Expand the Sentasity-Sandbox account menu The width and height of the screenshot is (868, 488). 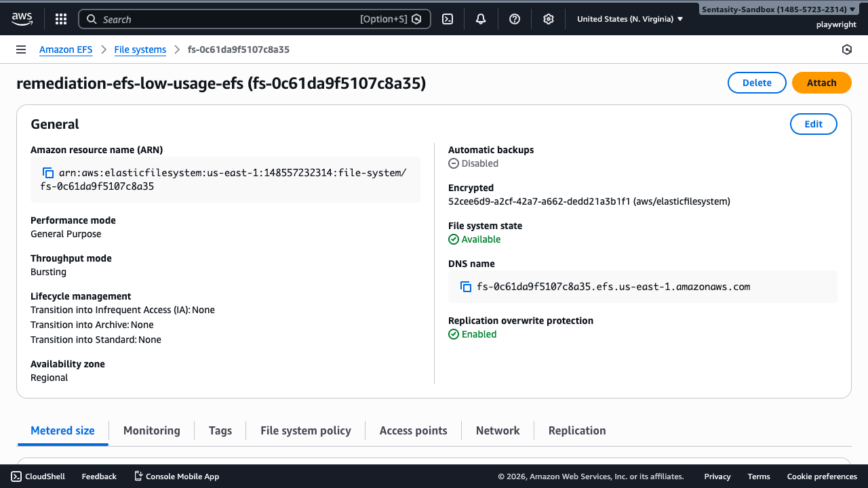click(x=778, y=9)
